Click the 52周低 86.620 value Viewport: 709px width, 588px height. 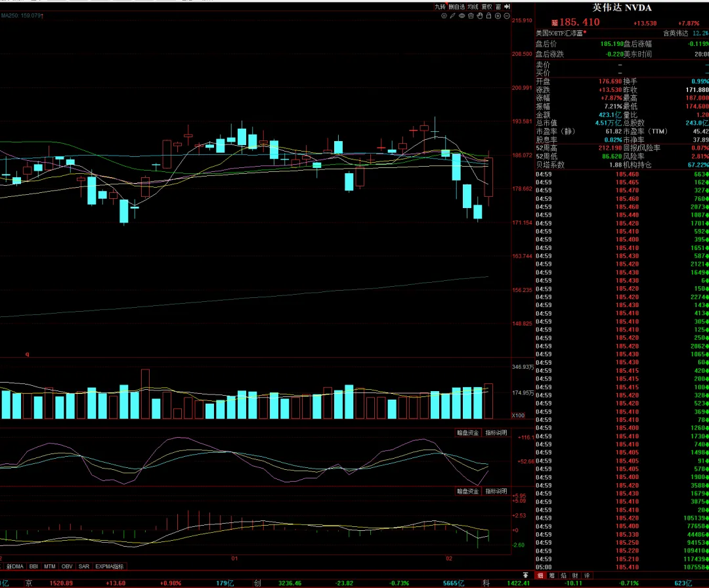612,156
